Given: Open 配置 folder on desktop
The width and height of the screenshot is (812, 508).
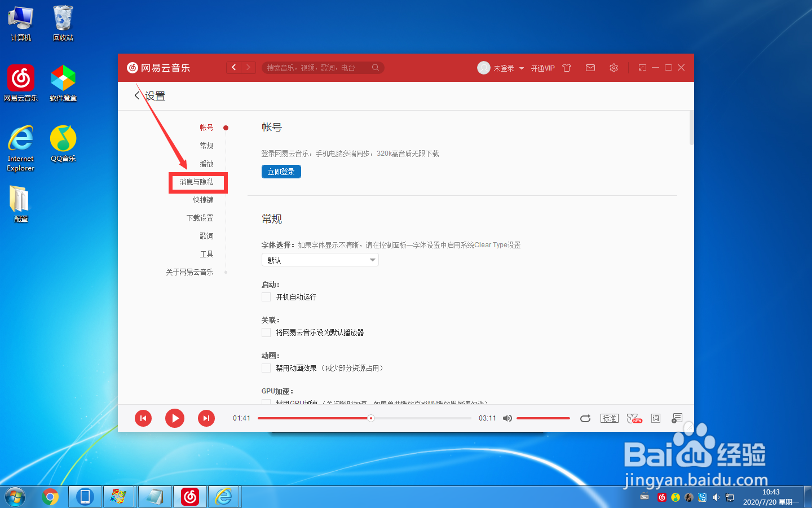Looking at the screenshot, I should (x=21, y=204).
